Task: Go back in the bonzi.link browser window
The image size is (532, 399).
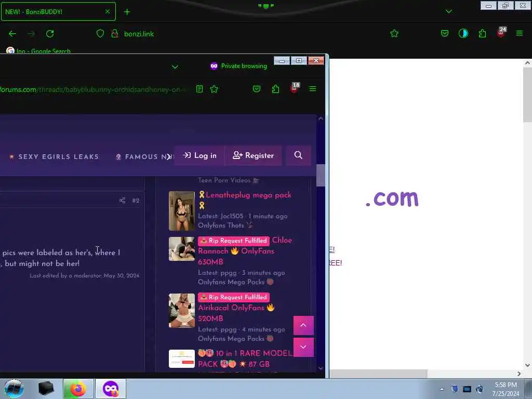Action: pos(12,34)
